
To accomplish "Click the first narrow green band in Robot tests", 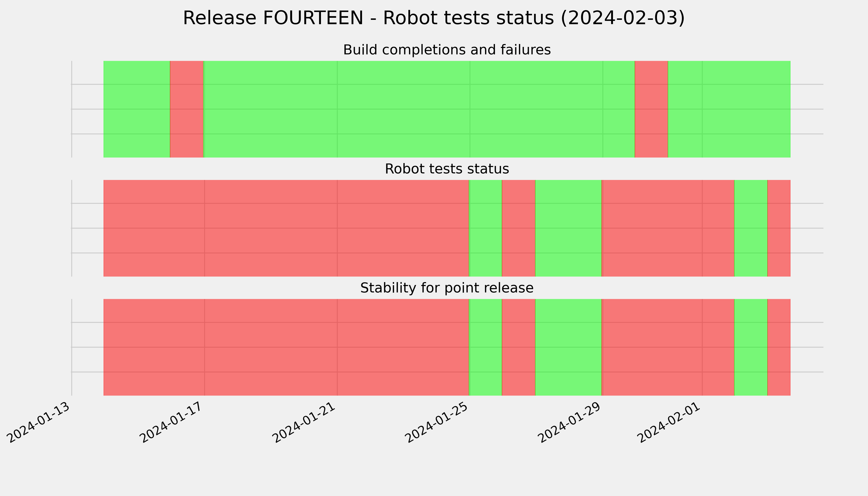I will pos(485,228).
